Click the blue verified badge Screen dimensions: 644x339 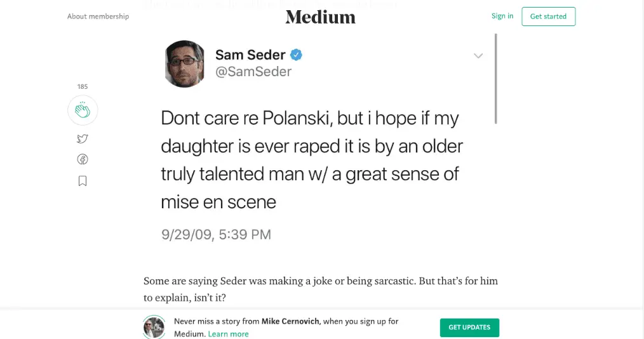pyautogui.click(x=296, y=55)
